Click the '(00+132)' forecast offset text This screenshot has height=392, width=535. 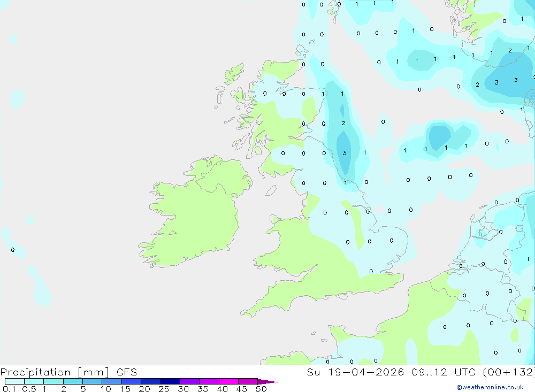click(509, 372)
